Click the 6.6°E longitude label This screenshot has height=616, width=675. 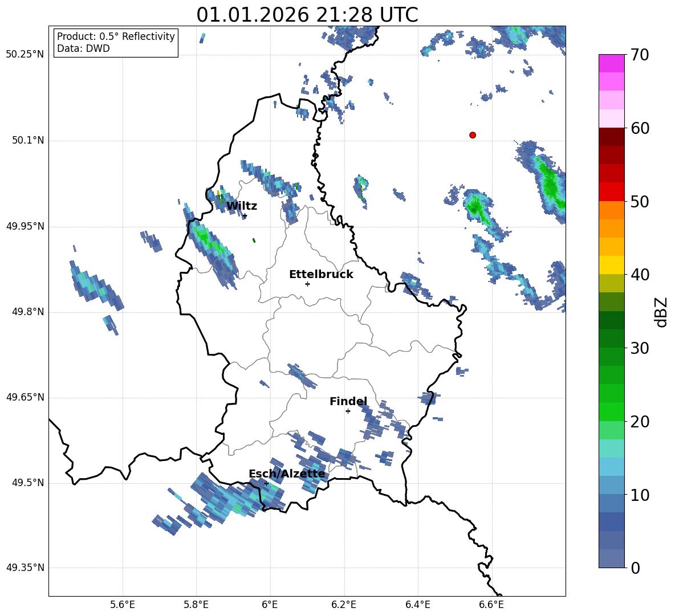[x=491, y=605]
